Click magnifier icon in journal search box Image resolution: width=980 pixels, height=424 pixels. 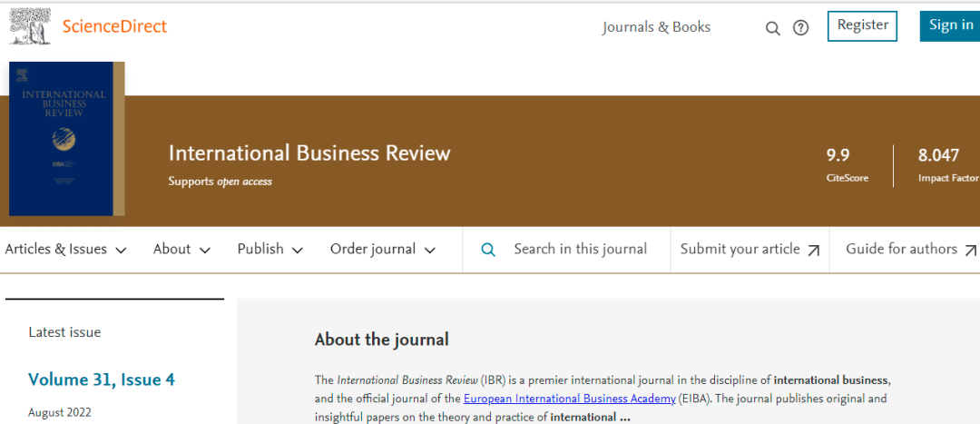tap(488, 250)
